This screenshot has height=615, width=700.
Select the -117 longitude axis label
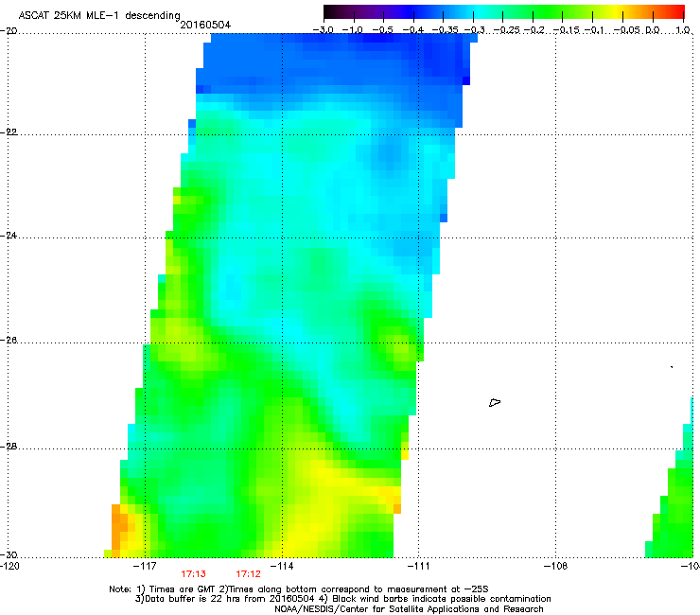click(145, 567)
